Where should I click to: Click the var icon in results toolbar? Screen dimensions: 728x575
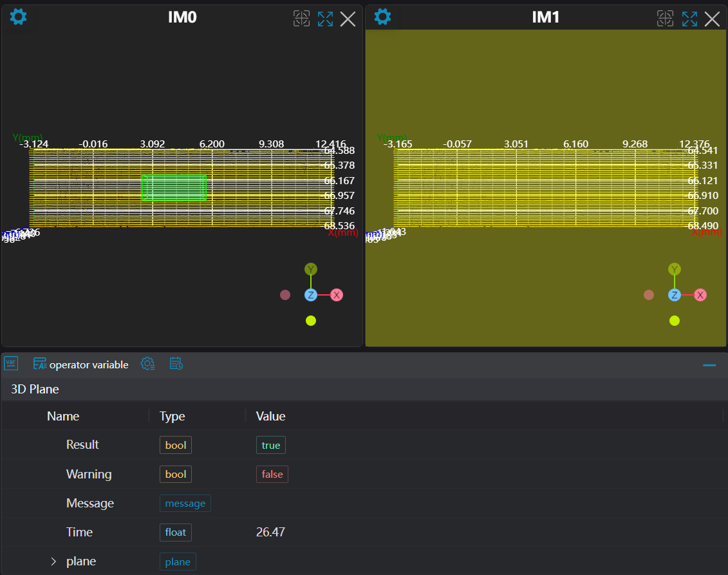pyautogui.click(x=11, y=363)
